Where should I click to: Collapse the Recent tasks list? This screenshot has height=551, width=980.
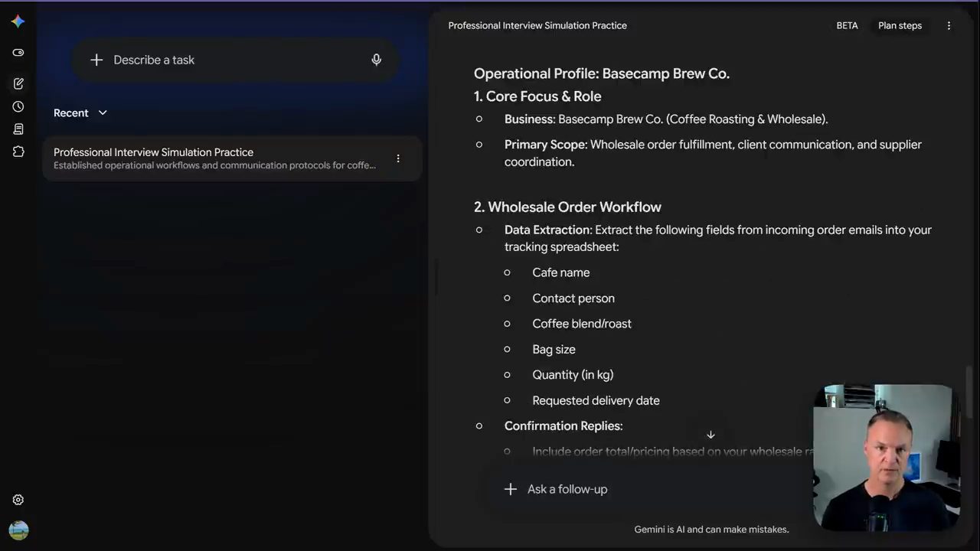click(80, 112)
